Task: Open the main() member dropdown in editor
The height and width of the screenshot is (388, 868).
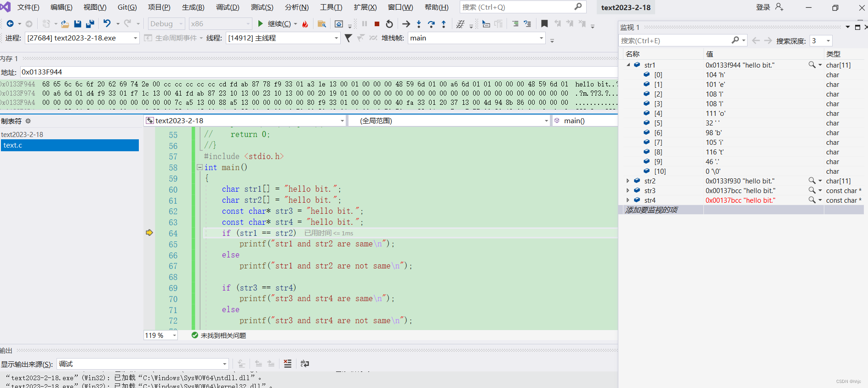Action: (x=585, y=120)
